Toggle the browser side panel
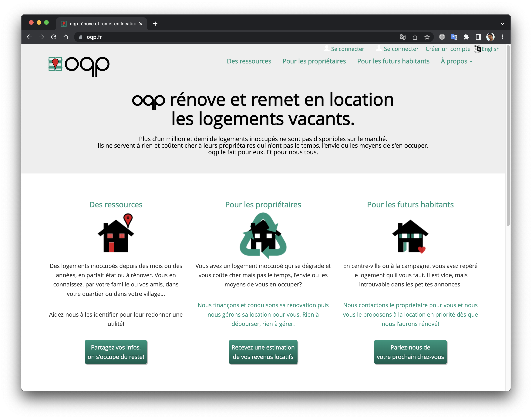 (x=478, y=37)
